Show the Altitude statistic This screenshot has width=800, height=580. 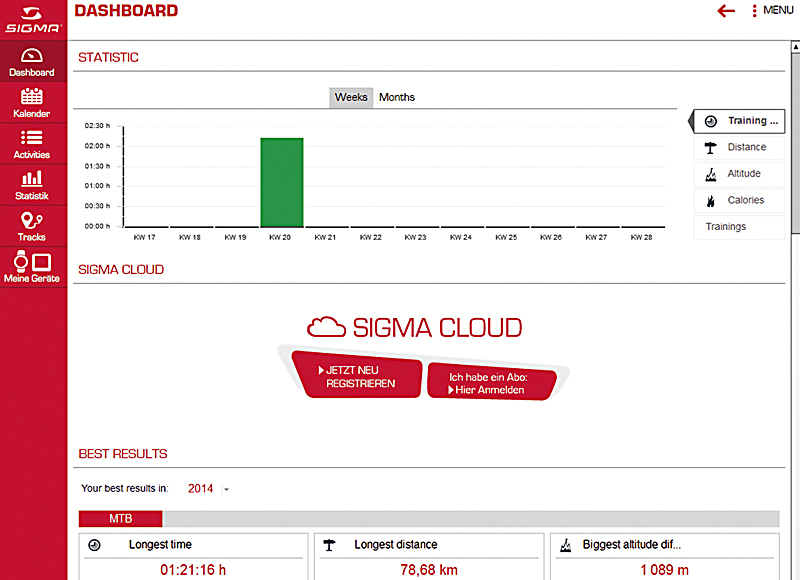(739, 174)
